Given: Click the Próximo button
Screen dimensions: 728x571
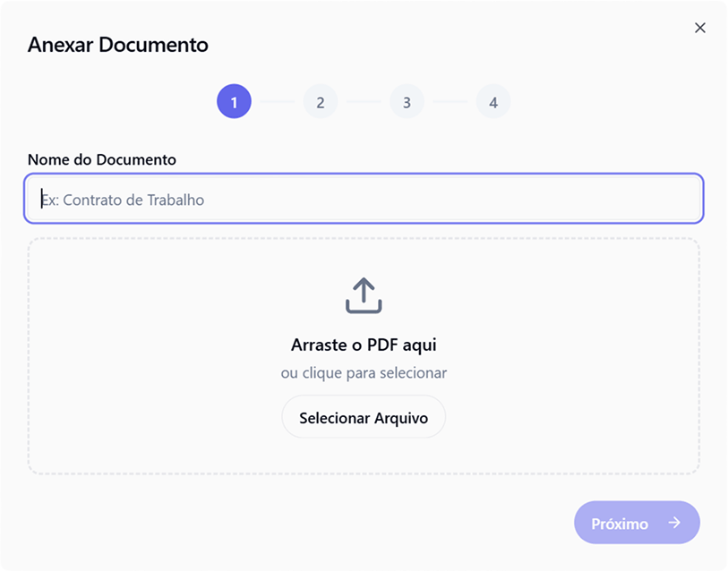Looking at the screenshot, I should 637,523.
